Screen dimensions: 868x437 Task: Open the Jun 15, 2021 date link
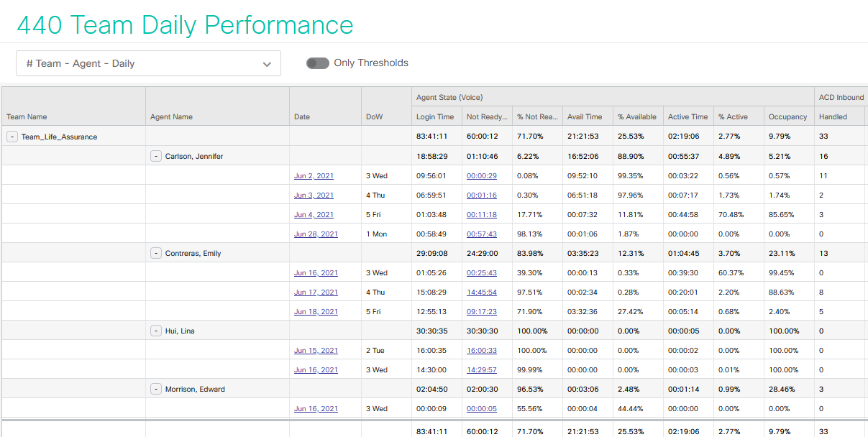click(x=316, y=350)
